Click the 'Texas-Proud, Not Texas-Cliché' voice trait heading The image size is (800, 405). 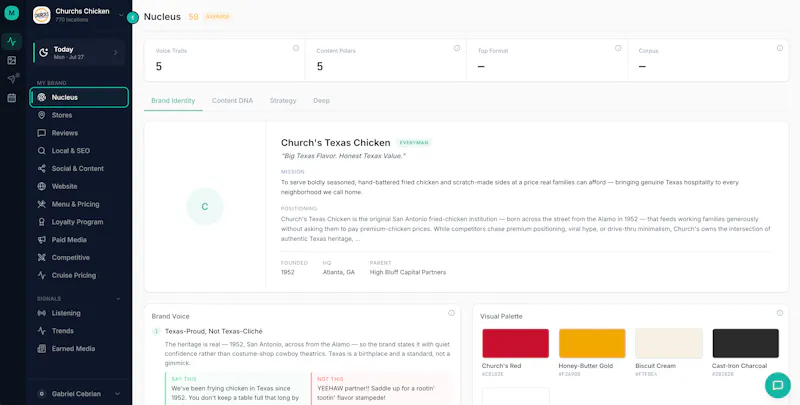click(x=214, y=332)
